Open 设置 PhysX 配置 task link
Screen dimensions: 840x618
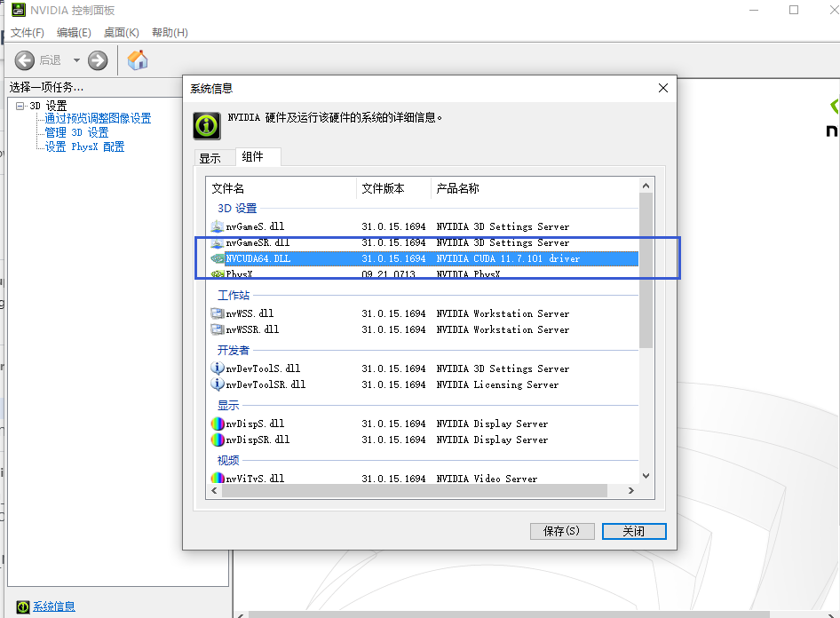coord(84,147)
